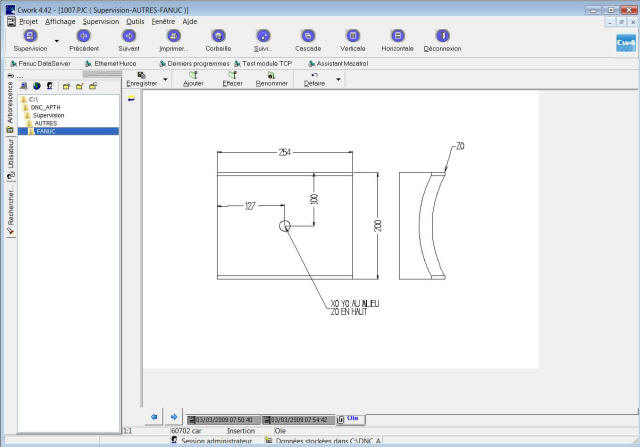Screen dimensions: 640x447
Task: Switch to the Ole tab
Action: point(351,418)
